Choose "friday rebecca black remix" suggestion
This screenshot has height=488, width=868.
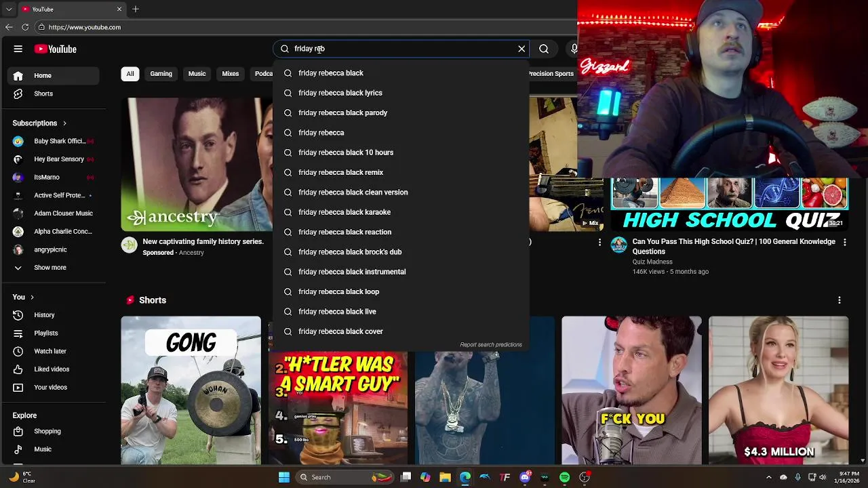(x=401, y=172)
